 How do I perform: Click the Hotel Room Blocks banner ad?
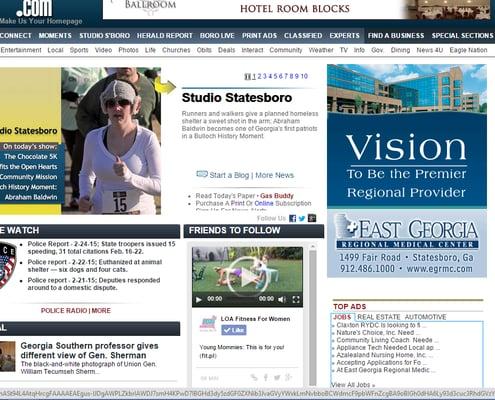pyautogui.click(x=296, y=9)
